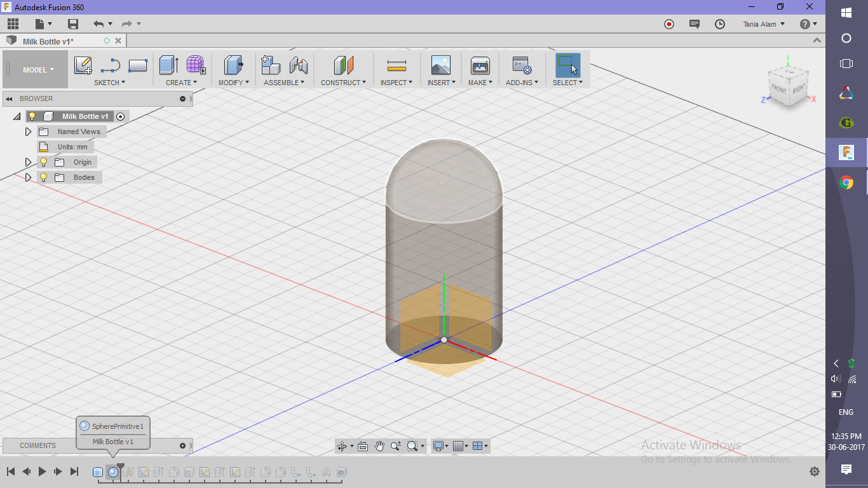Viewport: 868px width, 488px height.
Task: Open the CREATE menu
Action: click(x=181, y=83)
